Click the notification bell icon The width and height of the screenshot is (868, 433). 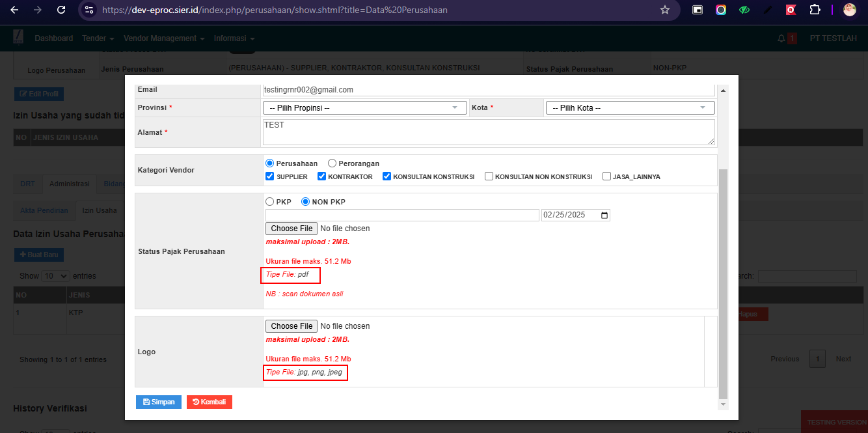(781, 38)
